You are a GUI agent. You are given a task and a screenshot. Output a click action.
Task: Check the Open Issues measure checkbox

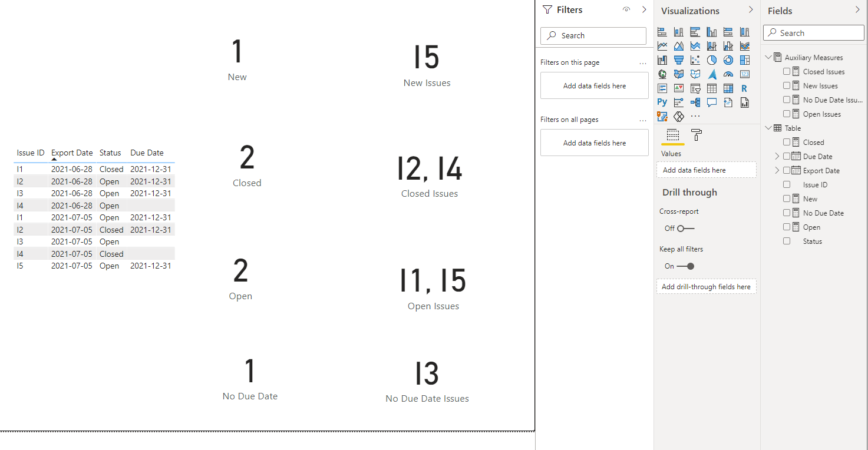click(x=787, y=114)
